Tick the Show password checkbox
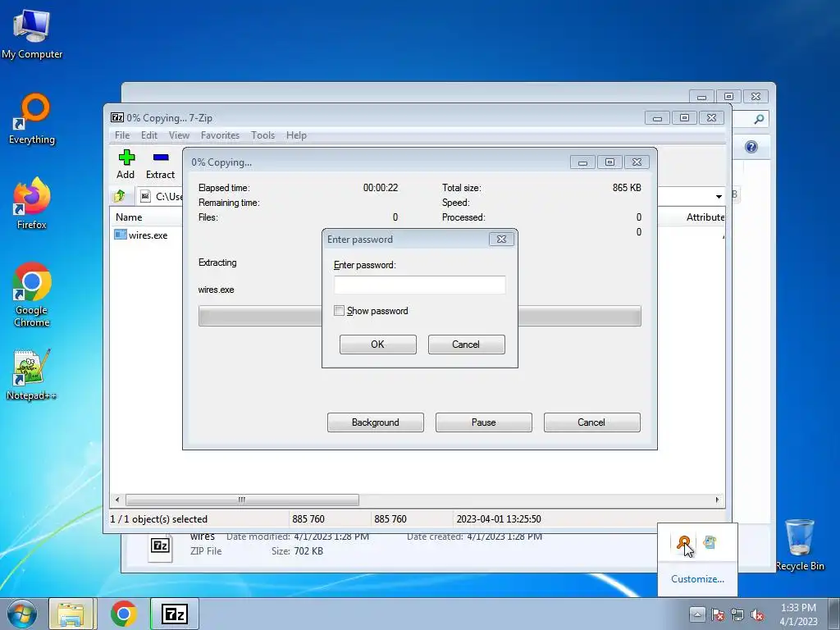The width and height of the screenshot is (840, 630). tap(339, 311)
